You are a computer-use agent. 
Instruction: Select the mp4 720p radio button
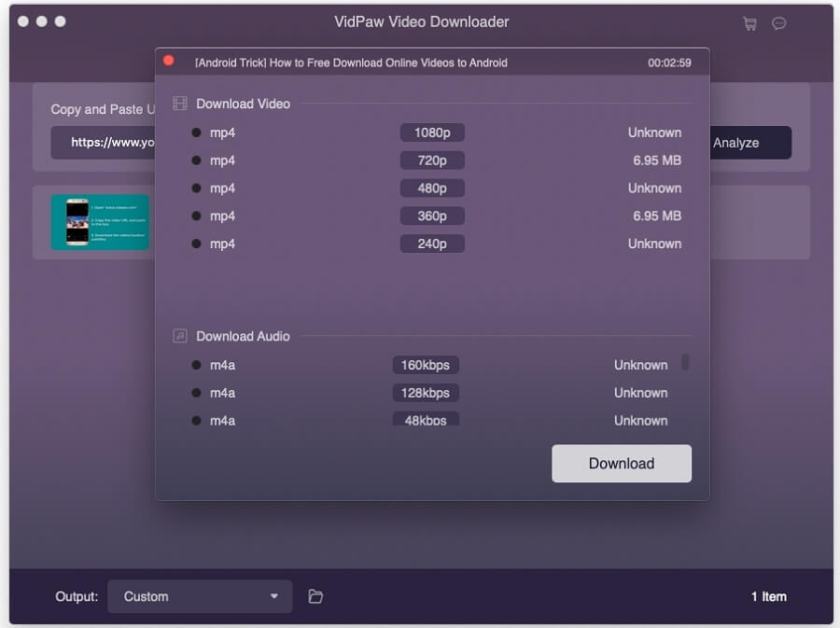click(x=197, y=160)
